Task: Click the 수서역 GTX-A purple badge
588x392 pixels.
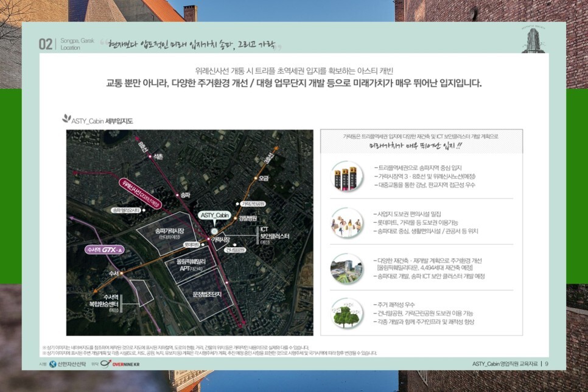Action: pos(104,250)
